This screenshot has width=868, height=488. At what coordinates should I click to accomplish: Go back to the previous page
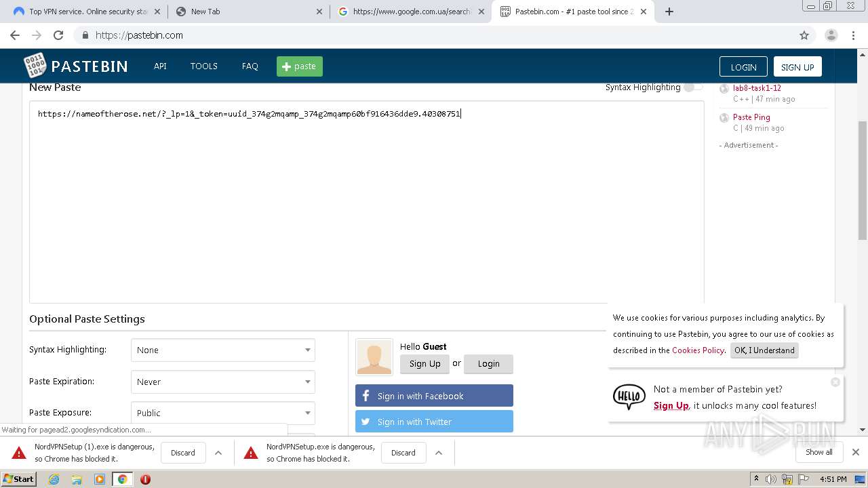click(x=15, y=35)
